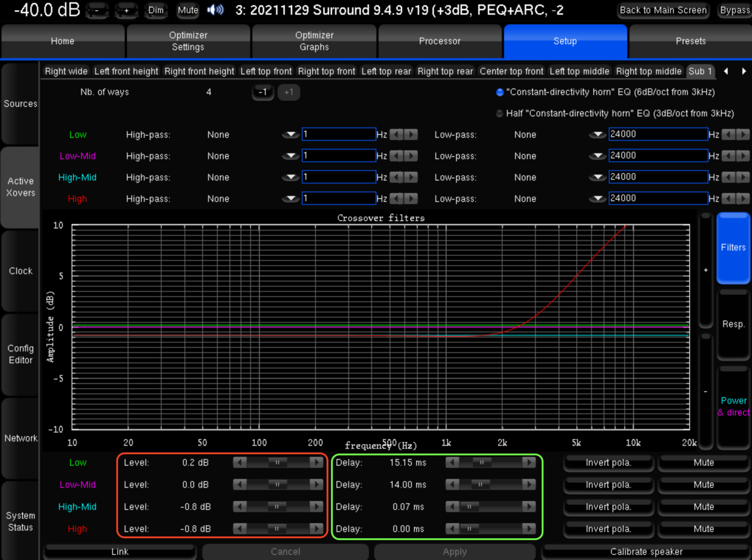The height and width of the screenshot is (560, 752).
Task: Increase Low high-pass frequency with right arrow
Action: pyautogui.click(x=412, y=135)
